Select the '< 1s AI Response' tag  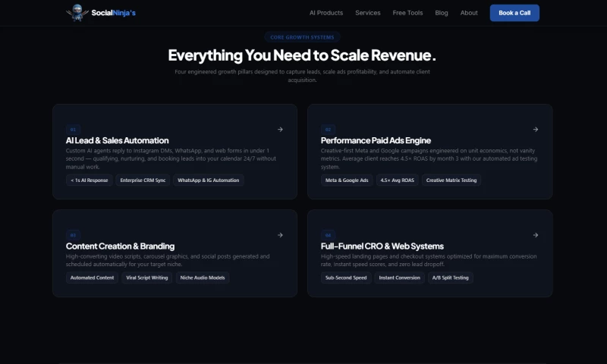click(90, 180)
